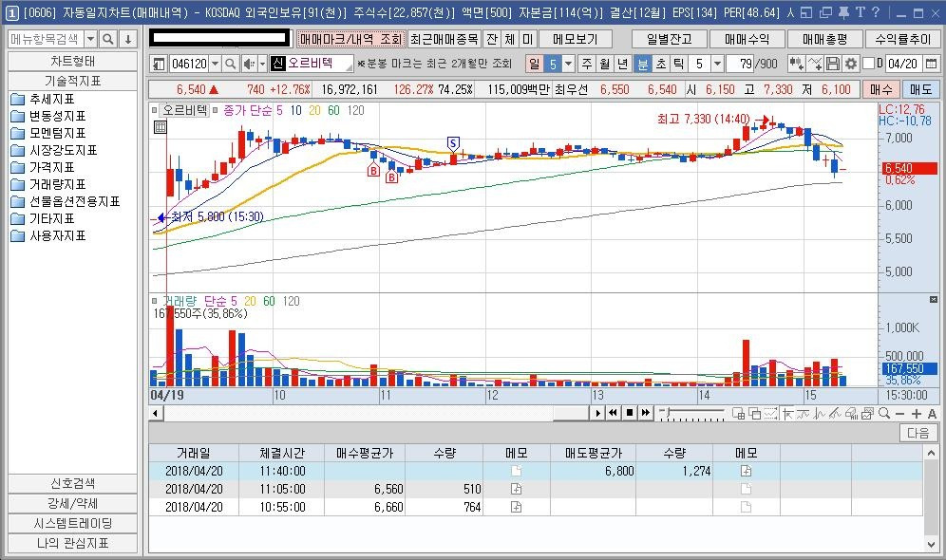Viewport: 946px width, 560px height.
Task: Open the 나의 관심지표 panel tab
Action: tap(72, 543)
